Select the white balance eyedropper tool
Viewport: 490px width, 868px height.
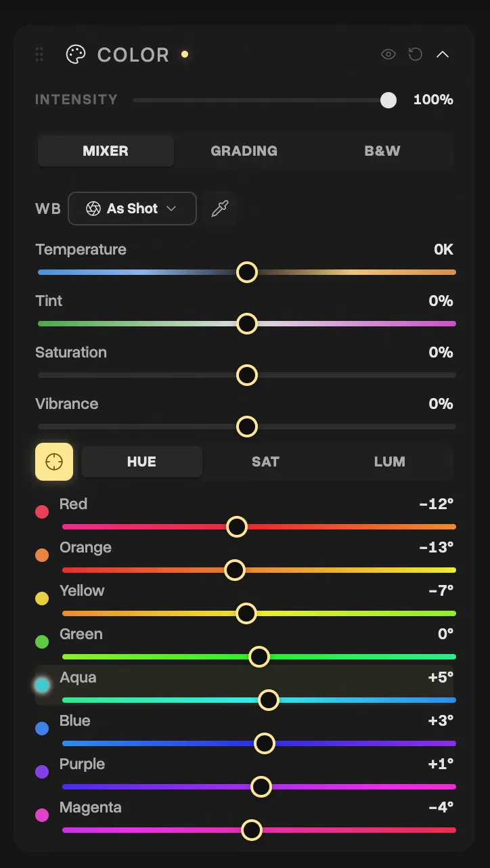pyautogui.click(x=220, y=209)
